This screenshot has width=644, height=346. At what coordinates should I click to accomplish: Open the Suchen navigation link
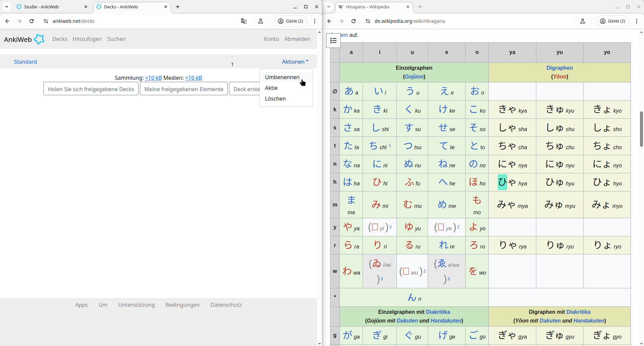point(116,39)
